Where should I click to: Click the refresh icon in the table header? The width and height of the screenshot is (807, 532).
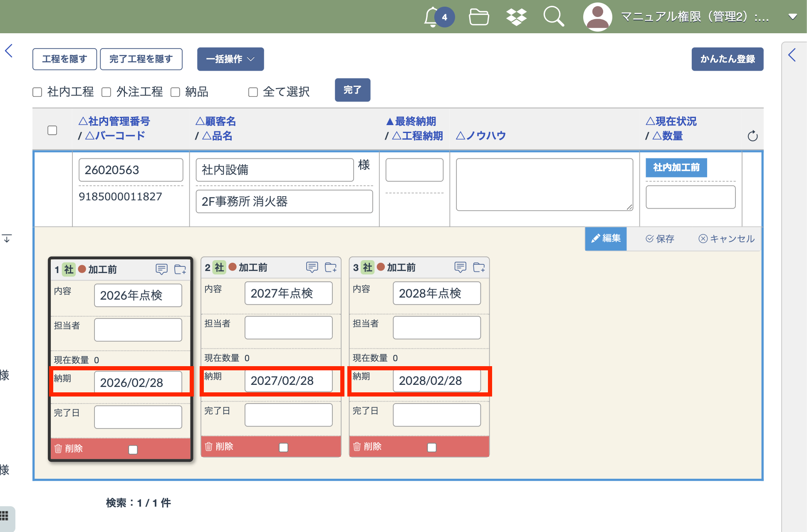[753, 136]
